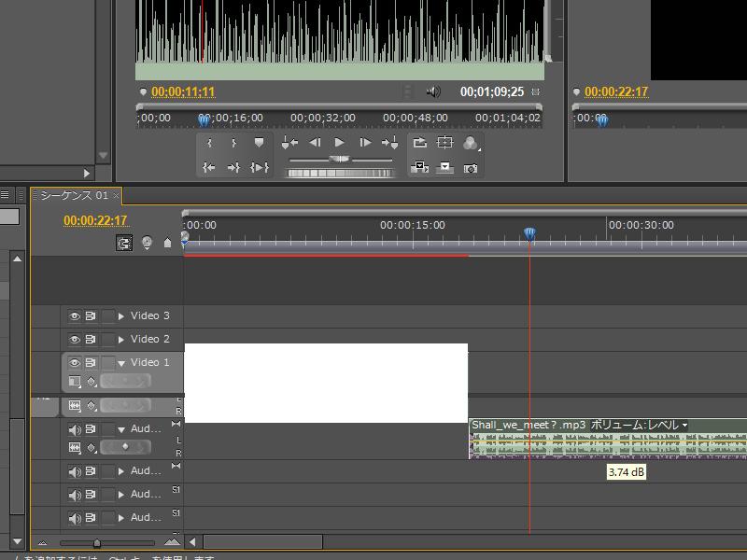Screen dimensions: 747x560
Task: Show keyframes options for Video 1
Action: (x=92, y=381)
